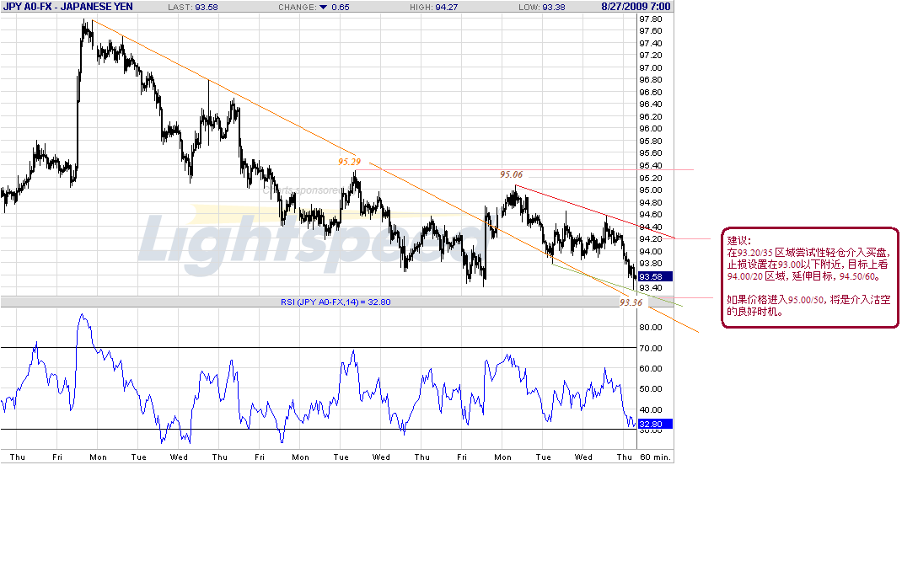Click the note line 的良好时机。
Viewport: 918px width, 588px height.
pyautogui.click(x=754, y=312)
